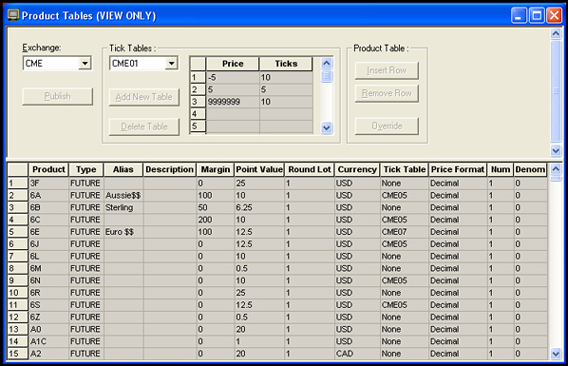Click the Price Format column header
Screen dimensions: 568x366
(458, 170)
